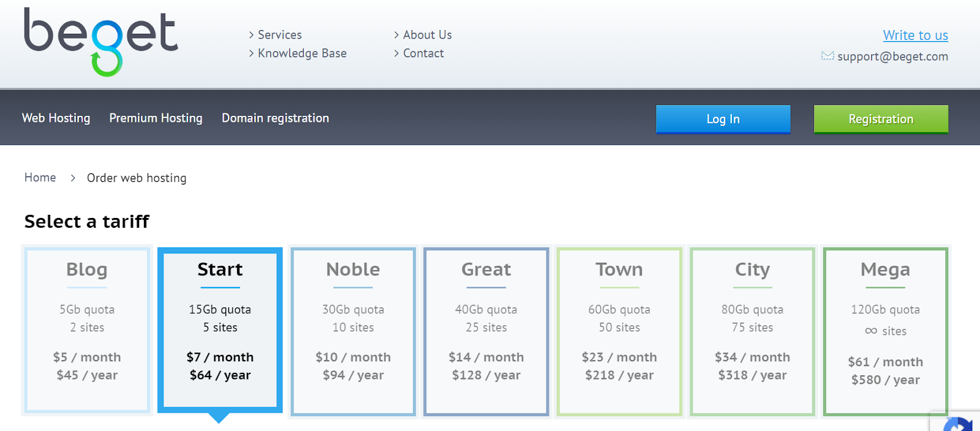Go to the About Us page
Screen dimensions: 980x431
click(427, 35)
